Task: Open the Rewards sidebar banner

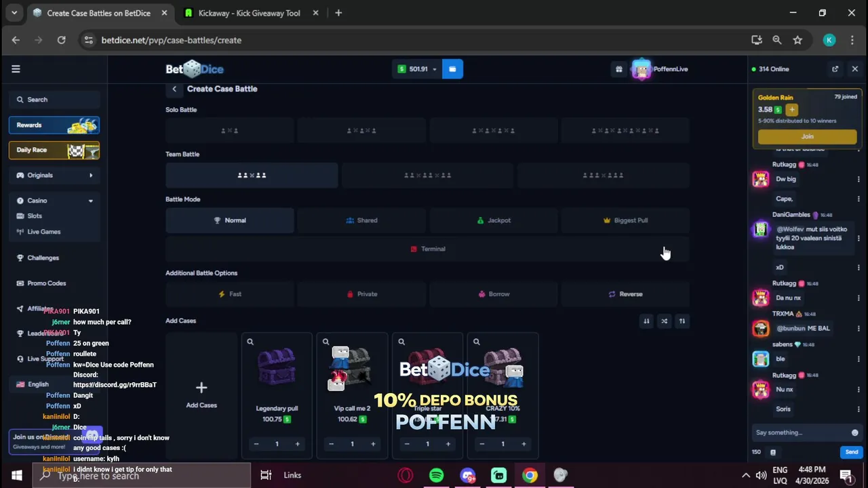Action: tap(54, 125)
